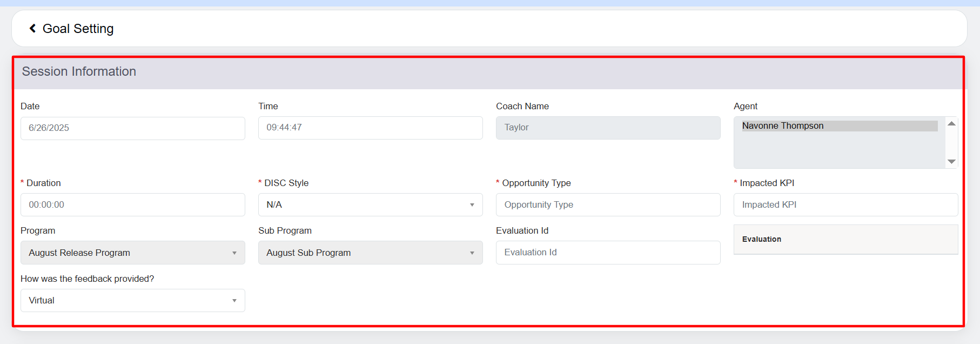Image resolution: width=980 pixels, height=344 pixels.
Task: Expand the feedback provided dropdown
Action: (132, 301)
